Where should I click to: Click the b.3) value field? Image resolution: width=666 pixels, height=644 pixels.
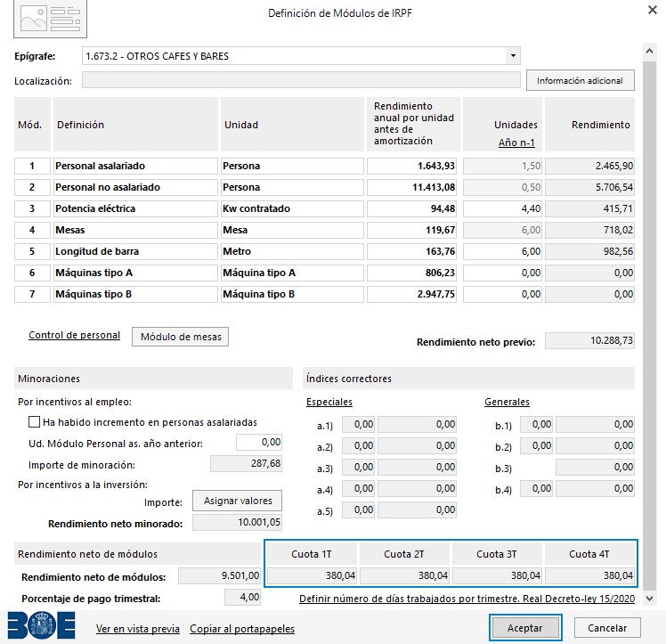click(x=595, y=468)
